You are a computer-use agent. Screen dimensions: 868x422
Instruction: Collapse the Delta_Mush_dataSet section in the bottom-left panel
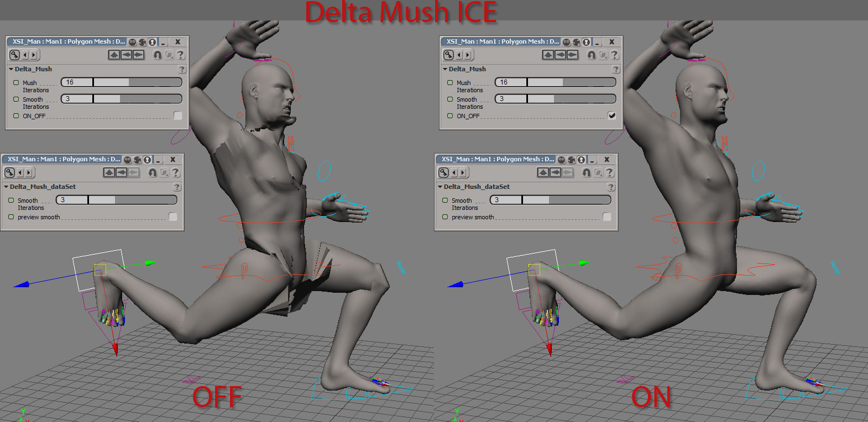6,187
